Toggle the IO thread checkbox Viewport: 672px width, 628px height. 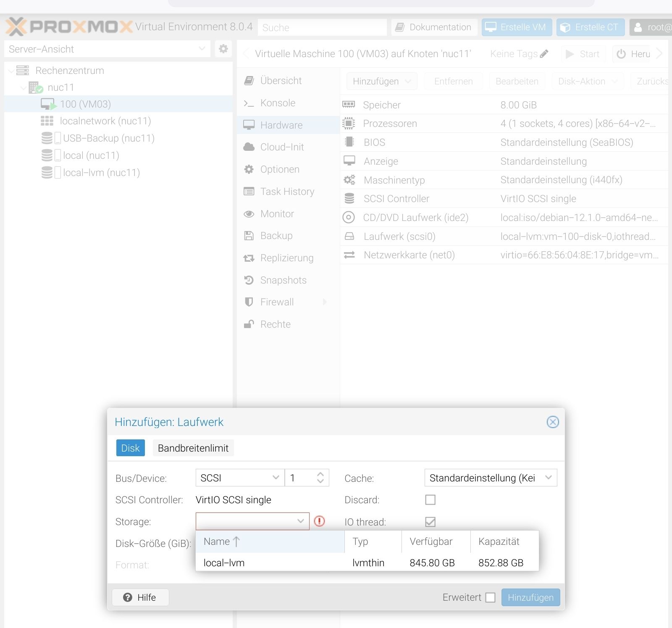click(x=430, y=522)
